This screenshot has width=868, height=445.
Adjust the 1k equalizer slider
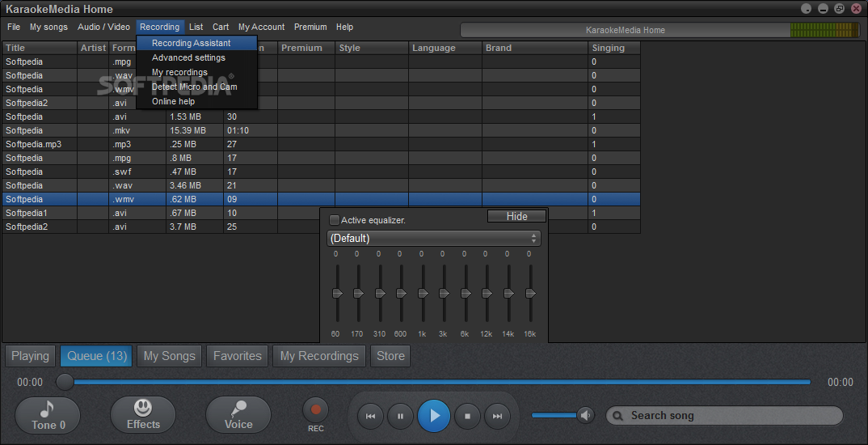(x=423, y=293)
